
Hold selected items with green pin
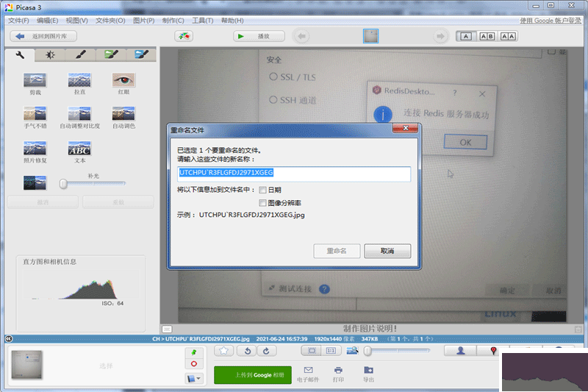194,352
